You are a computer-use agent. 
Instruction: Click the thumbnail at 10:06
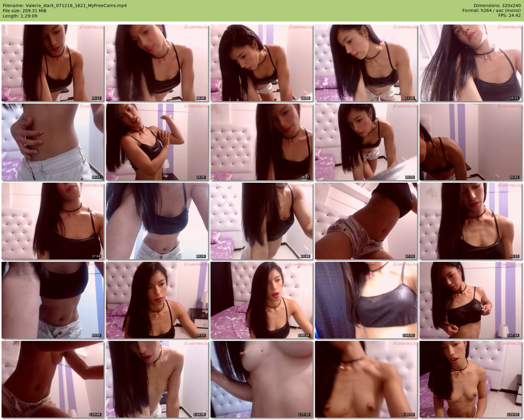(x=262, y=63)
